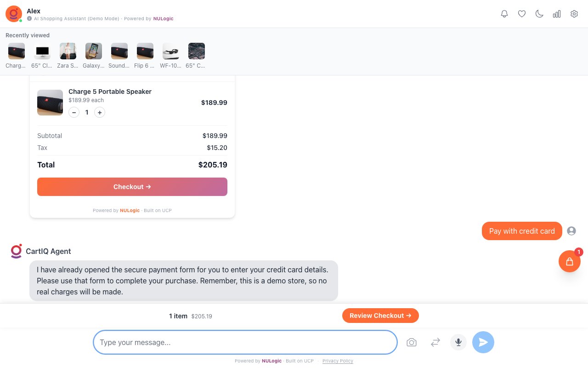Increase the Charge 5 speaker quantity
Image resolution: width=588 pixels, height=368 pixels.
click(100, 112)
